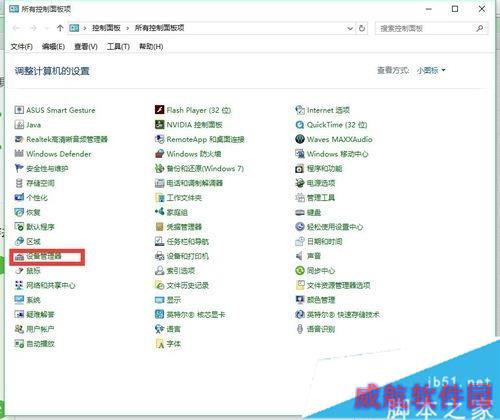Image resolution: width=500 pixels, height=420 pixels.
Task: Open the Windows 防火墙 icon
Action: (x=160, y=154)
